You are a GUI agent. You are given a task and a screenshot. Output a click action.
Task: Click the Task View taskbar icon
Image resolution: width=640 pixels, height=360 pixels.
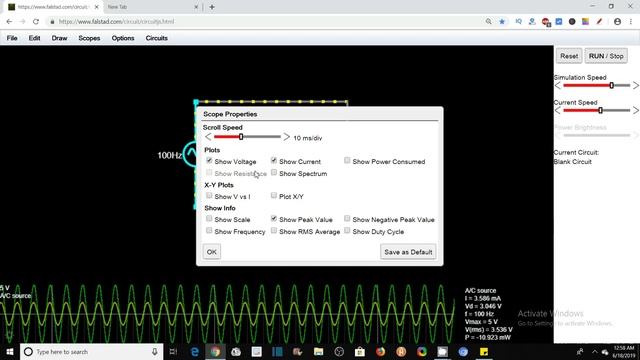pos(173,351)
